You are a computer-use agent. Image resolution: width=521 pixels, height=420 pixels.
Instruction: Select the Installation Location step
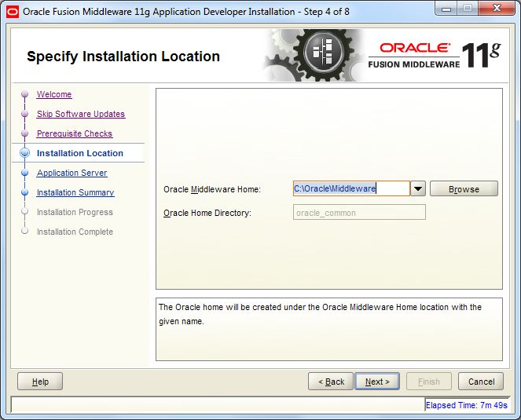[80, 153]
